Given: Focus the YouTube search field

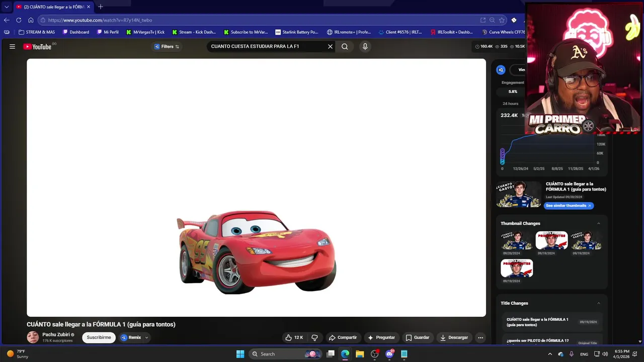Looking at the screenshot, I should point(267,46).
